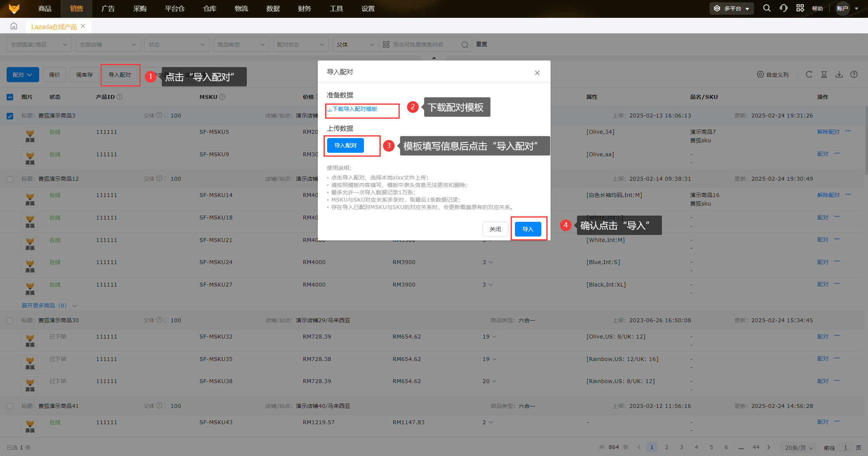Open the hourglass task history icon

tap(824, 74)
